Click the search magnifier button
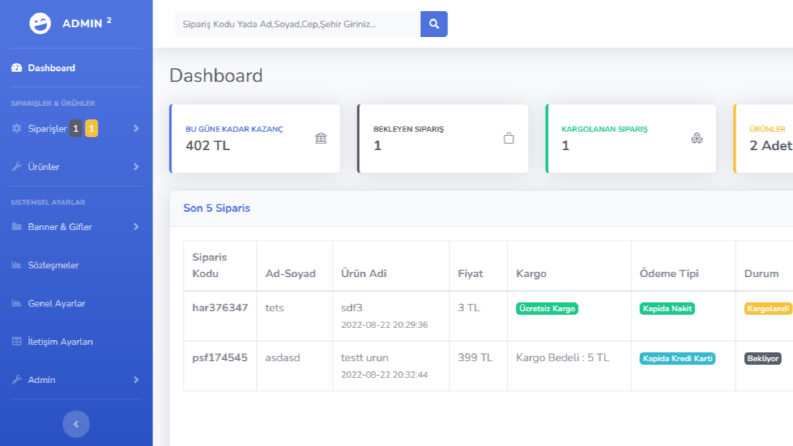 [434, 24]
